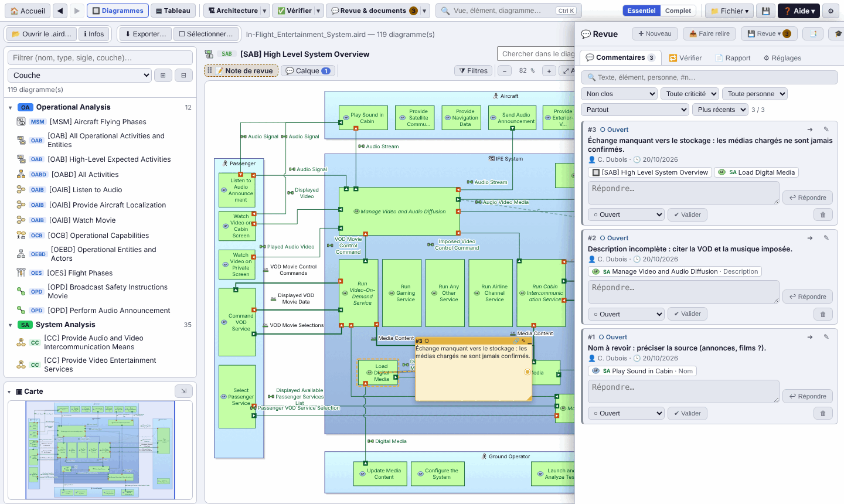Open the Réglages tab

[782, 58]
